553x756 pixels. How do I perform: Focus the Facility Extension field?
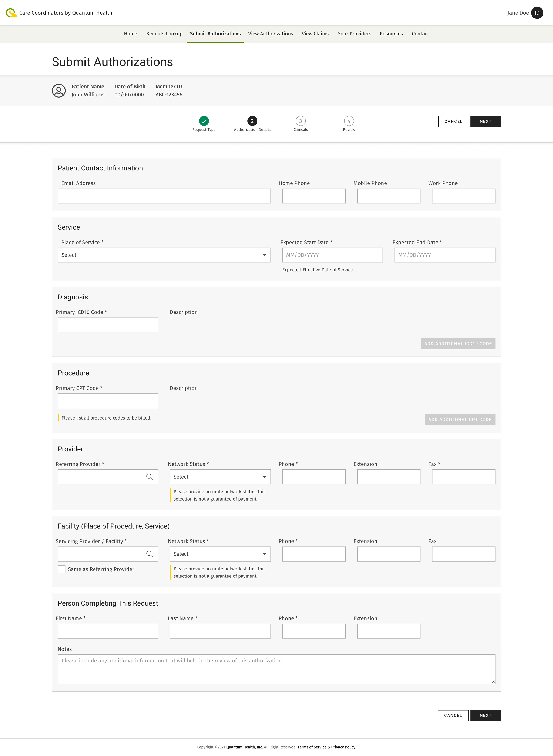click(x=389, y=554)
